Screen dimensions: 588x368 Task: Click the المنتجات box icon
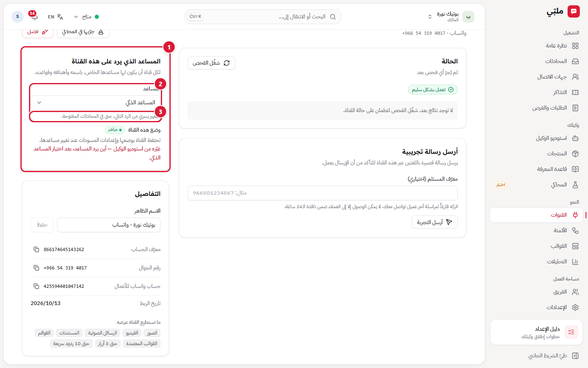(575, 154)
